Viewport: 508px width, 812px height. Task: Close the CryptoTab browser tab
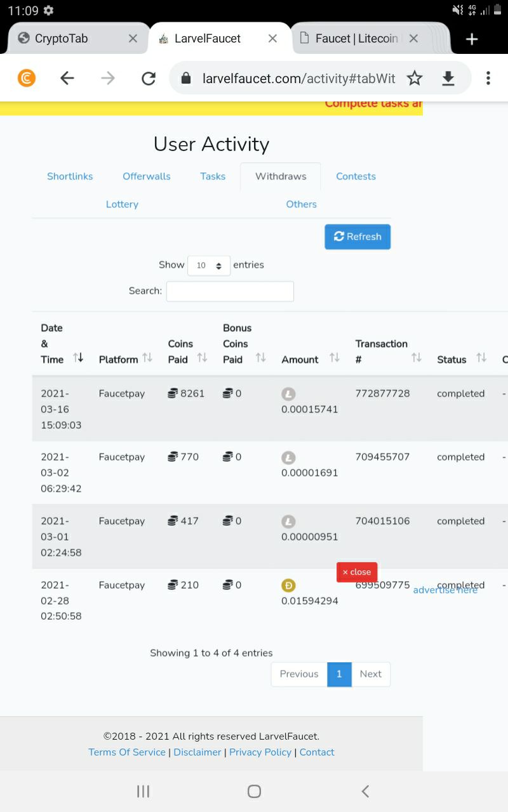133,39
